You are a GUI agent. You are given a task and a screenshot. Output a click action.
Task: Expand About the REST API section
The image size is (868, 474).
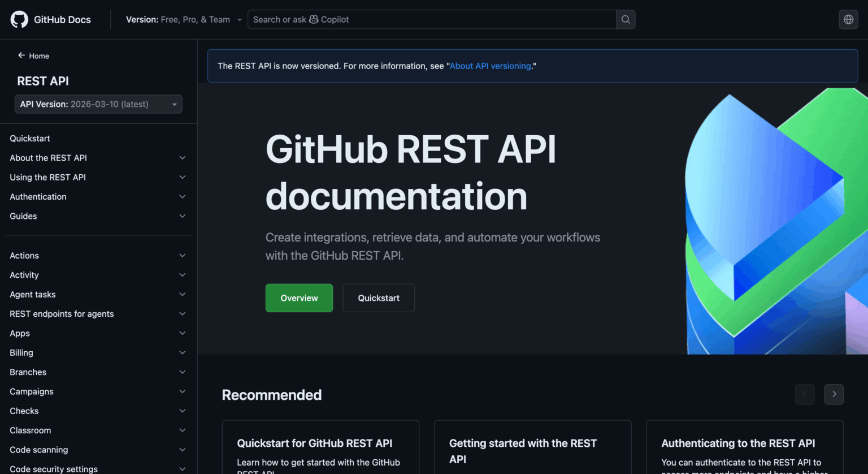98,158
